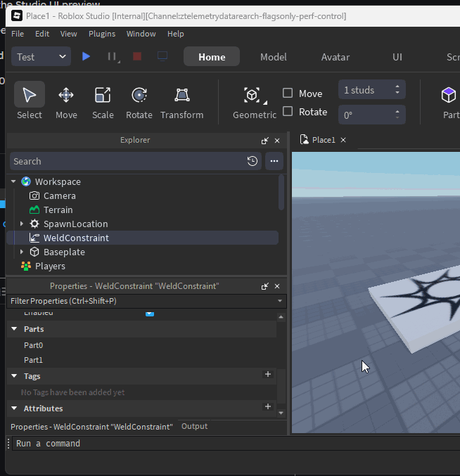Open the Filter Properties dropdown arrow
Viewport: 460px width, 476px height.
(x=280, y=301)
